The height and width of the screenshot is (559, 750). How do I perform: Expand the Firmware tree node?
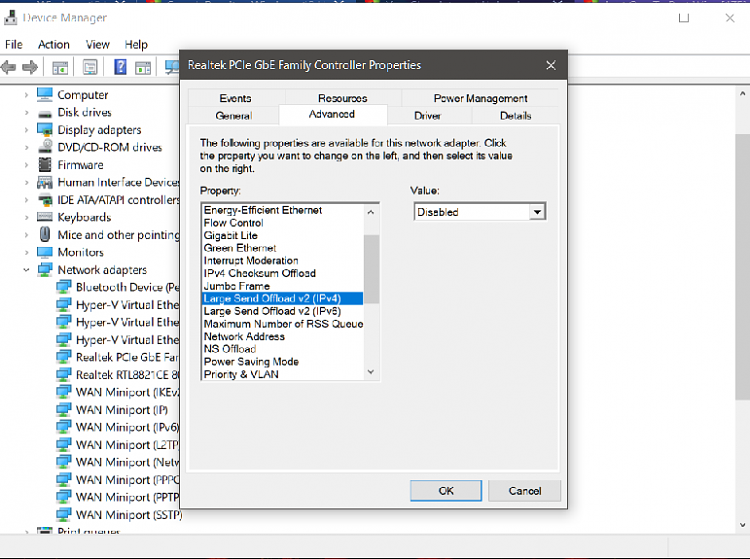tap(26, 165)
